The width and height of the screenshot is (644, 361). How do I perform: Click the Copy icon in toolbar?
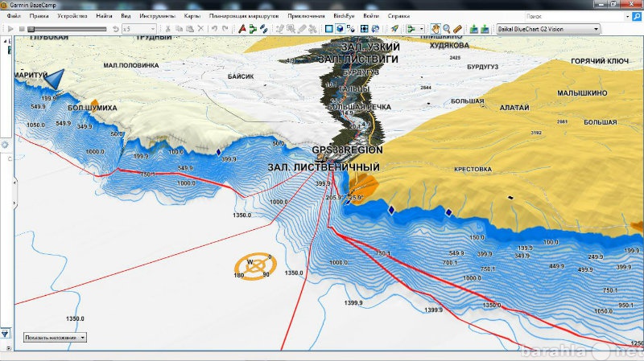(179, 29)
